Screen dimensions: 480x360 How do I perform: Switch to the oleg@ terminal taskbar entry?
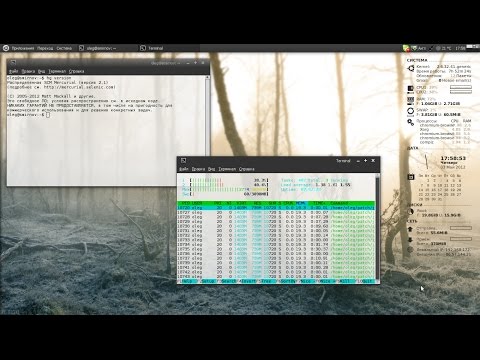(x=98, y=48)
